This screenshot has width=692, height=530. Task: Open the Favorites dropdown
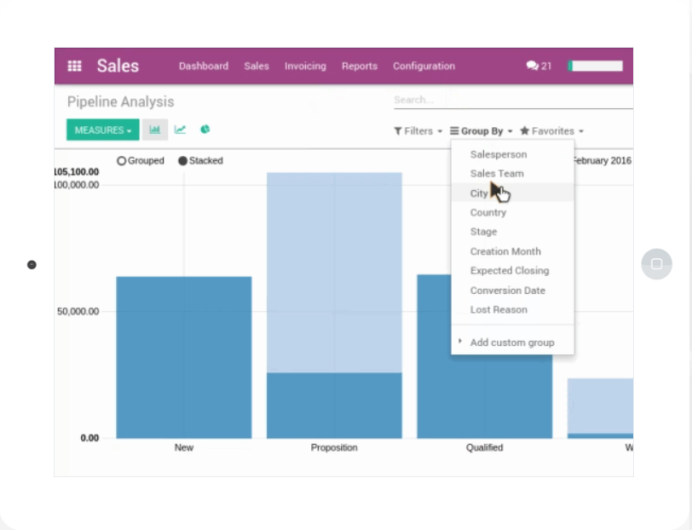coord(551,131)
